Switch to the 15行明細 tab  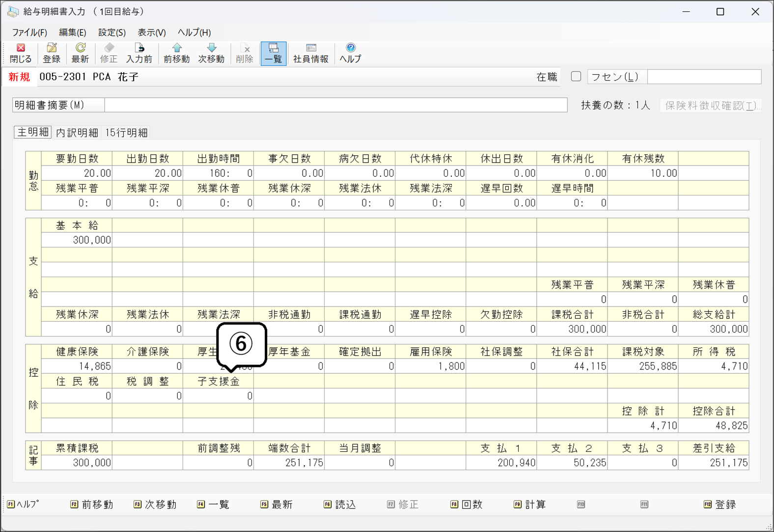(126, 133)
